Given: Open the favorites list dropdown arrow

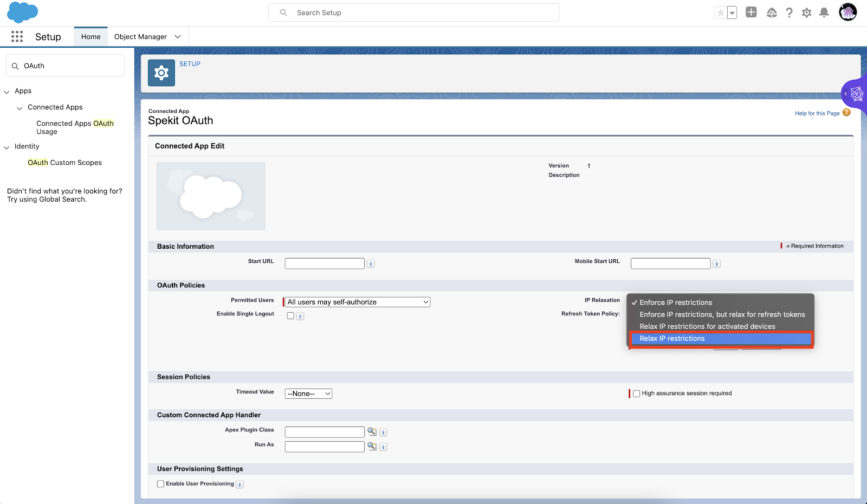Looking at the screenshot, I should point(732,12).
